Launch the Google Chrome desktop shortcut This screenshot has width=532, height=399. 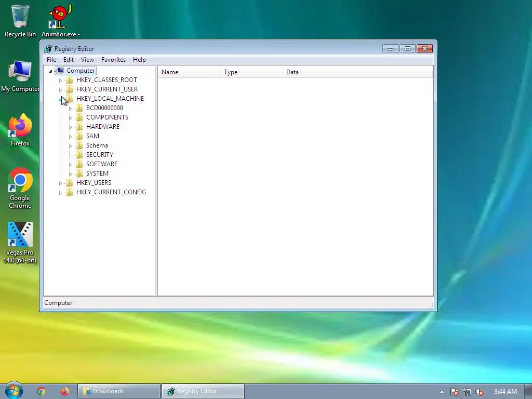[20, 188]
